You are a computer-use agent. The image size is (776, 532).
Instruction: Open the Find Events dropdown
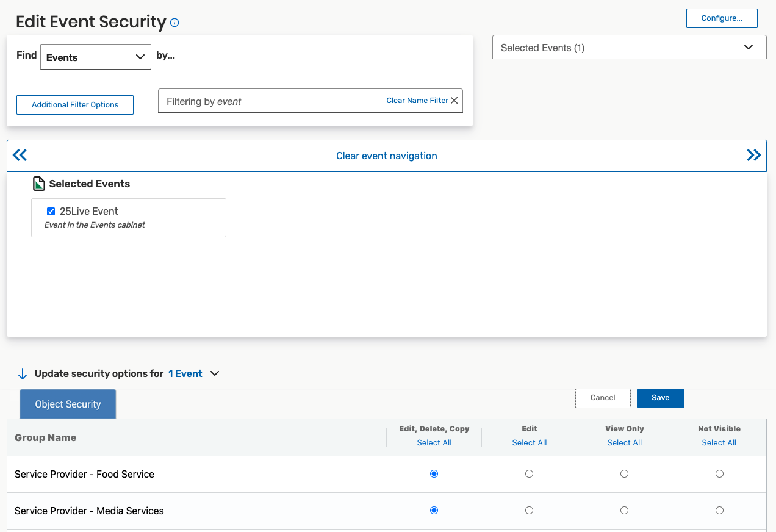(x=96, y=57)
